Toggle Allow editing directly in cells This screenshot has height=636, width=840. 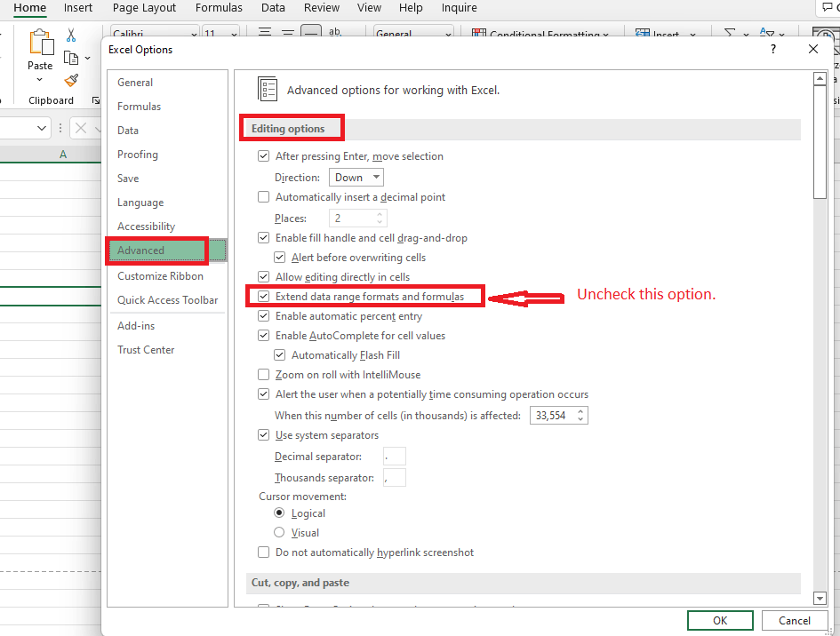click(x=264, y=277)
